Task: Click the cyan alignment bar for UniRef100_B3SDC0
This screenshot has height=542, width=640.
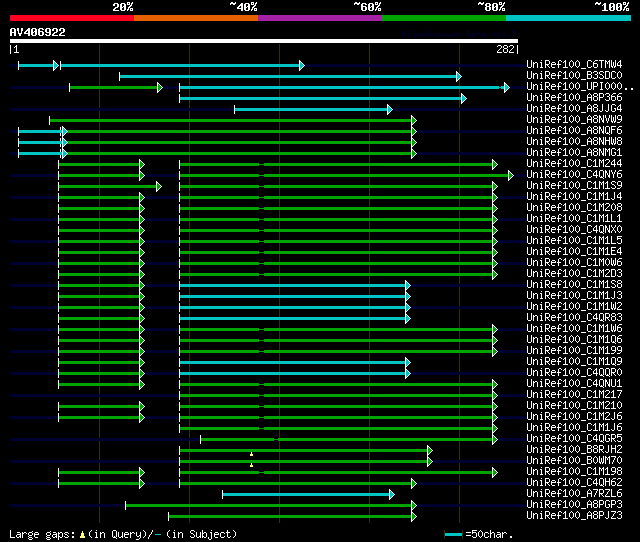Action: pyautogui.click(x=289, y=76)
